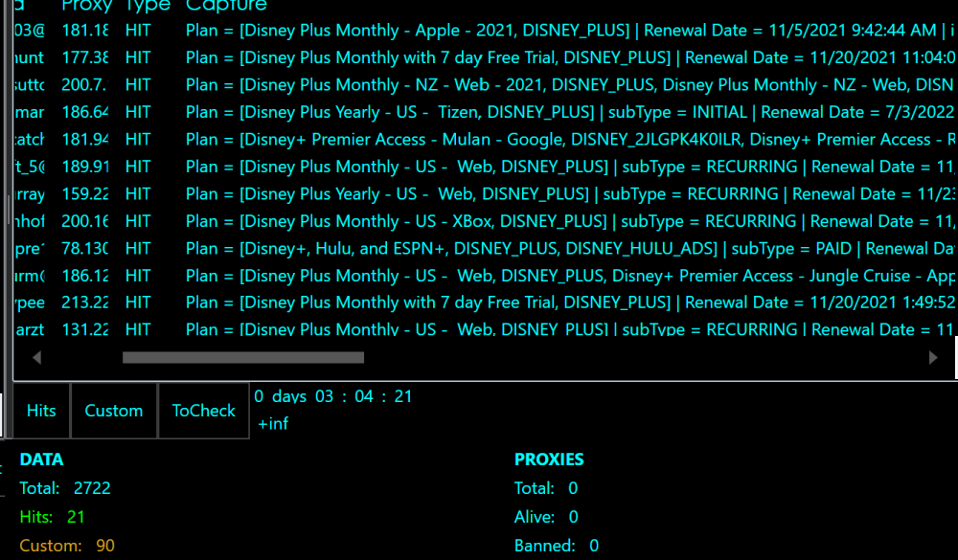Click the PROXIES section header
The image size is (958, 560).
point(548,459)
